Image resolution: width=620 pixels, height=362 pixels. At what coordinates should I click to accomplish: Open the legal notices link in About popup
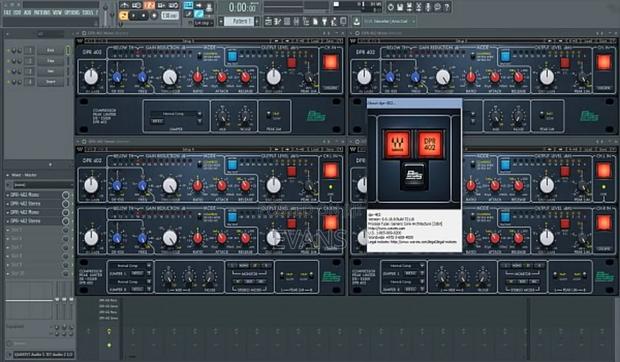coord(424,241)
